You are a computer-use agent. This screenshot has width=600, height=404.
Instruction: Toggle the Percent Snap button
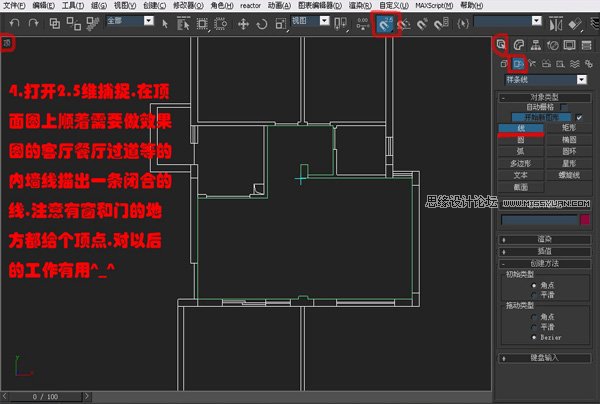[422, 24]
